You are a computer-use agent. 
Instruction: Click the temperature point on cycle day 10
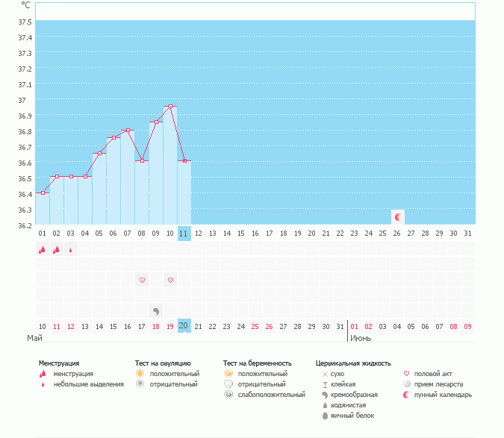click(170, 107)
